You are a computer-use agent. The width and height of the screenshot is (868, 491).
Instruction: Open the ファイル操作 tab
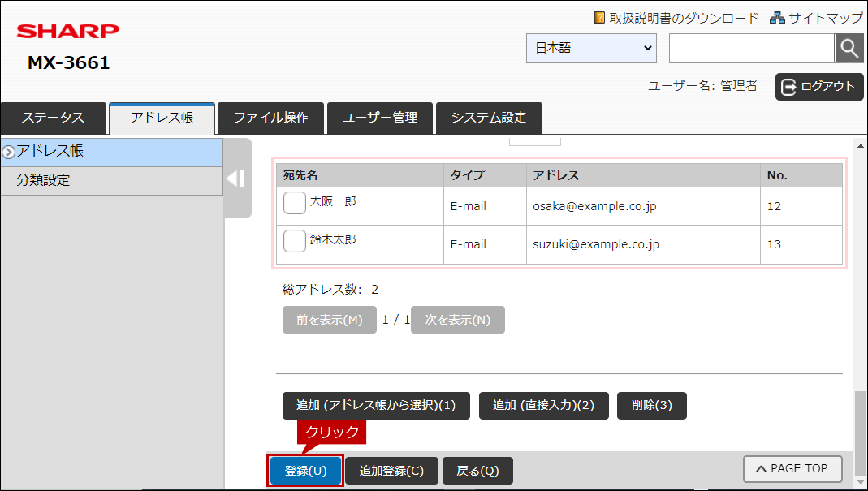[270, 118]
